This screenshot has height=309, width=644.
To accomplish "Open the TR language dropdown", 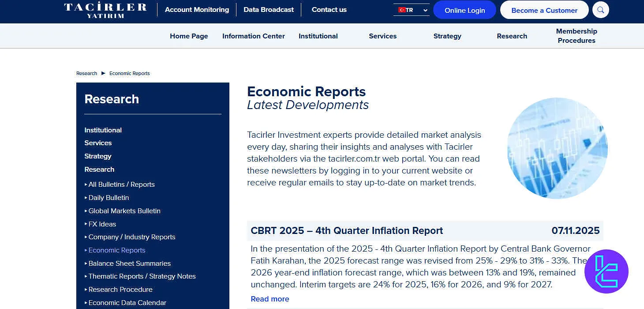I will pyautogui.click(x=412, y=10).
